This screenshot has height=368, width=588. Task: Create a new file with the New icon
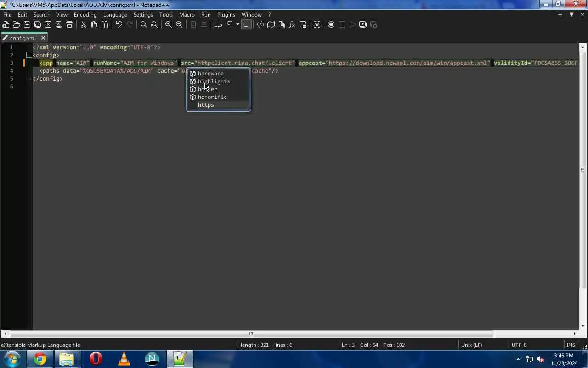coord(6,24)
